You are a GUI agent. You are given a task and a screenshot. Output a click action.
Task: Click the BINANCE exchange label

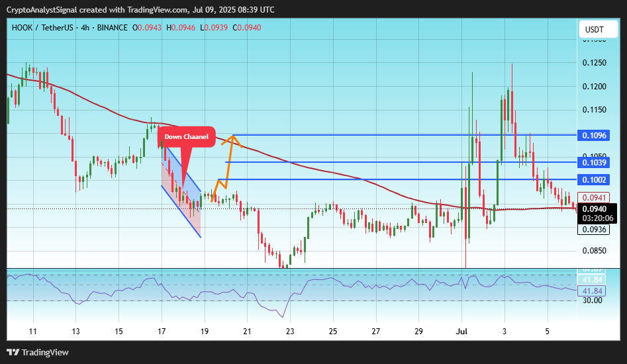113,28
